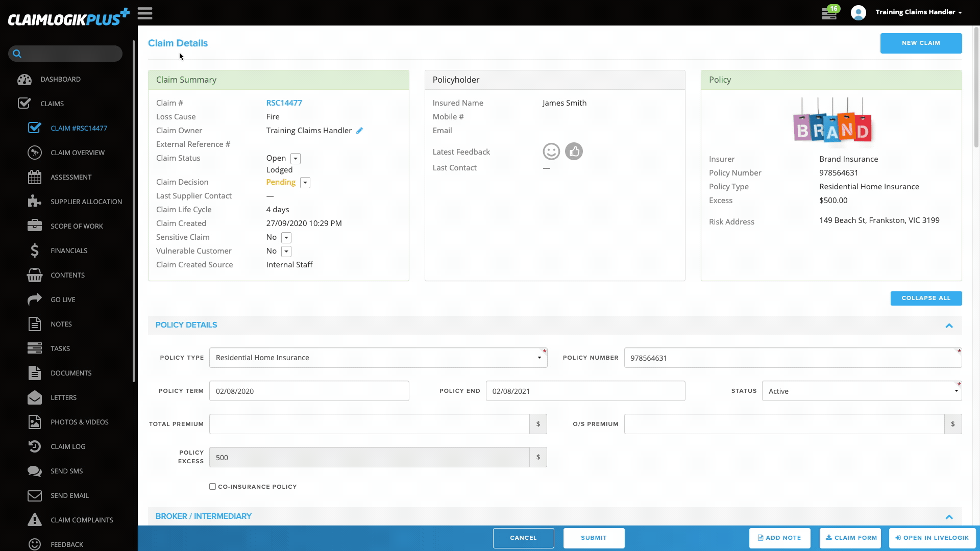Open the Financials dollar icon
The height and width of the screenshot is (551, 980).
coord(35,251)
